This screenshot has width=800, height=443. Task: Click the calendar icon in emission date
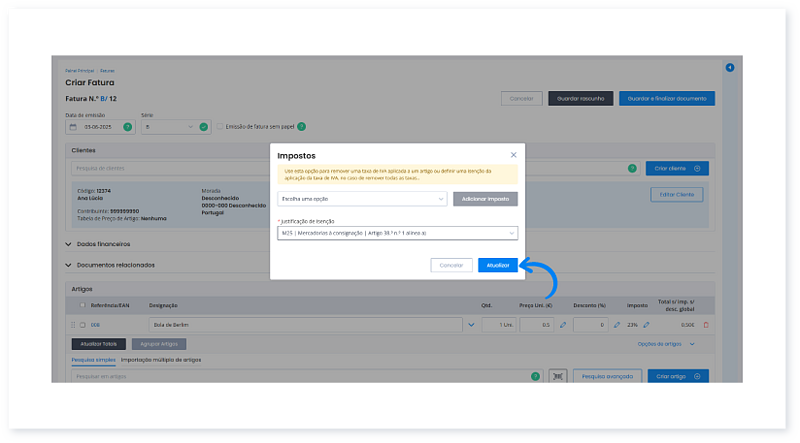pyautogui.click(x=73, y=127)
